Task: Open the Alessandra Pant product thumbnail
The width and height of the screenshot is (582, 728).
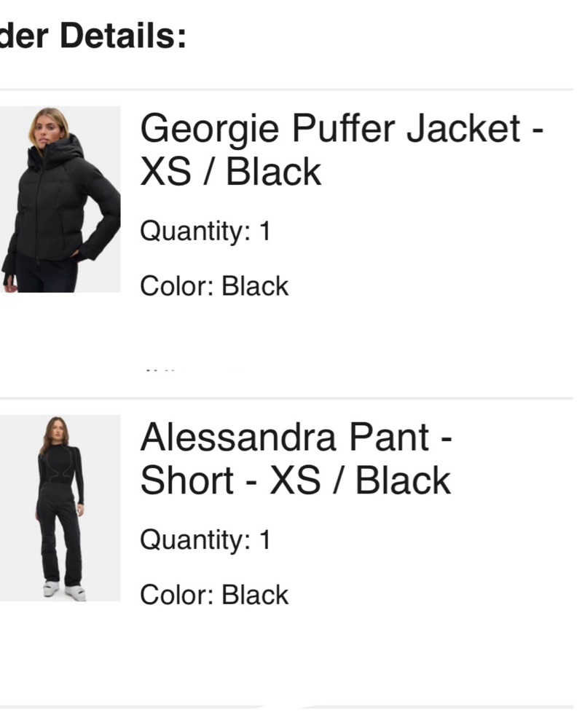Action: 58,508
